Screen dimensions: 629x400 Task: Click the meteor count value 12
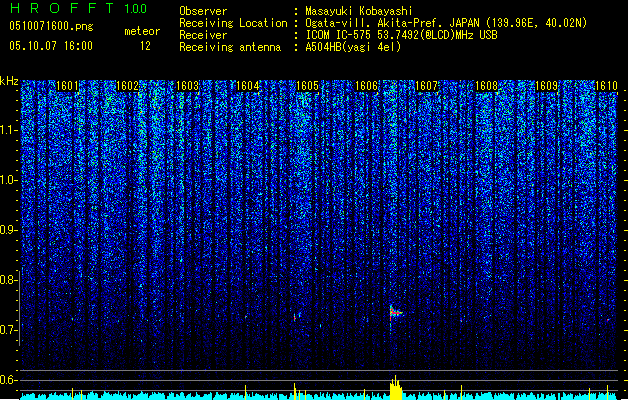(145, 46)
